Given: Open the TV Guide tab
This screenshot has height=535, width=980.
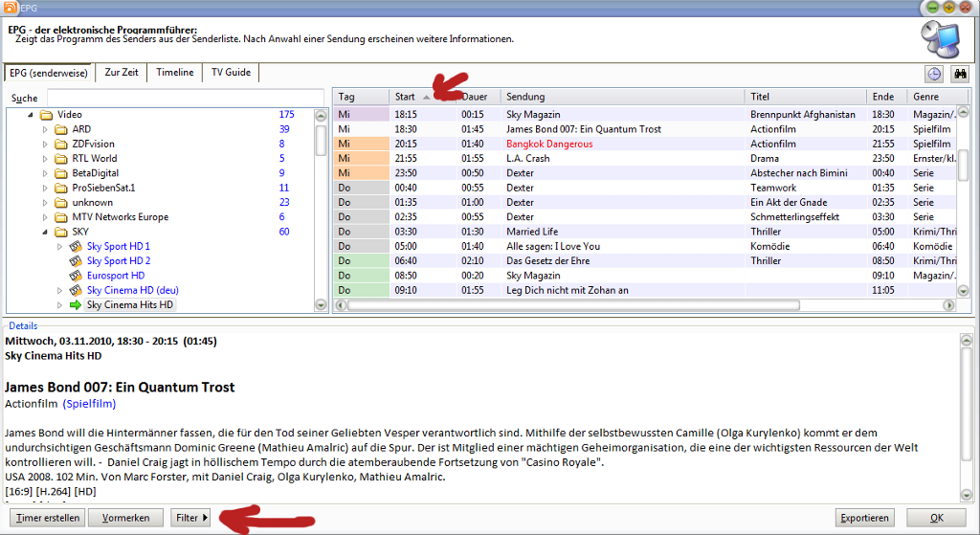Looking at the screenshot, I should tap(231, 73).
